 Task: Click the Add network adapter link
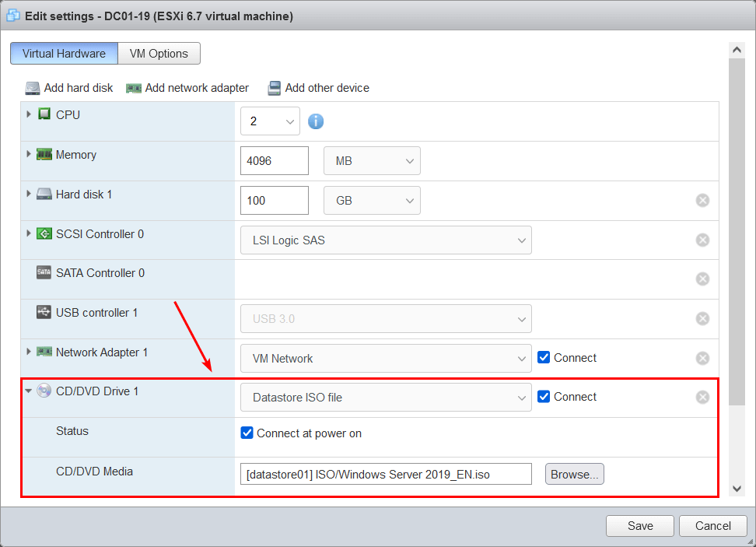[x=198, y=88]
